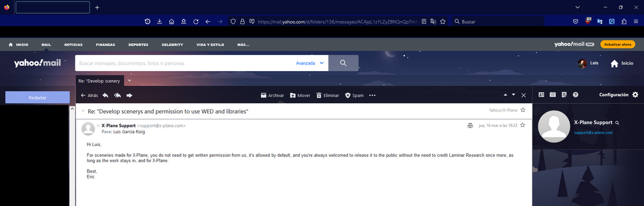644x206 pixels.
Task: Open VIDA Y ESTILO in the Yahoo top bar
Action: (210, 44)
